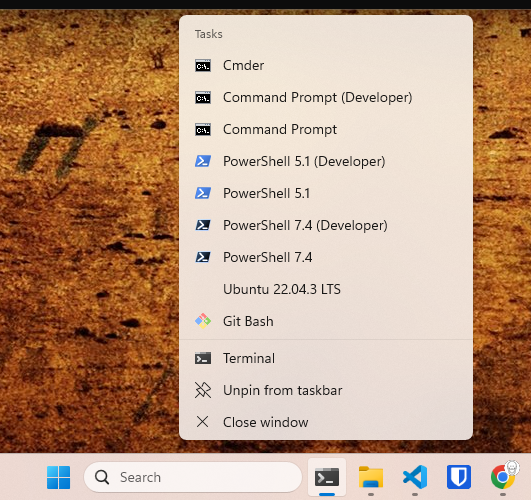The image size is (531, 500).
Task: Open Cmder from the jump list
Action: pyautogui.click(x=326, y=65)
